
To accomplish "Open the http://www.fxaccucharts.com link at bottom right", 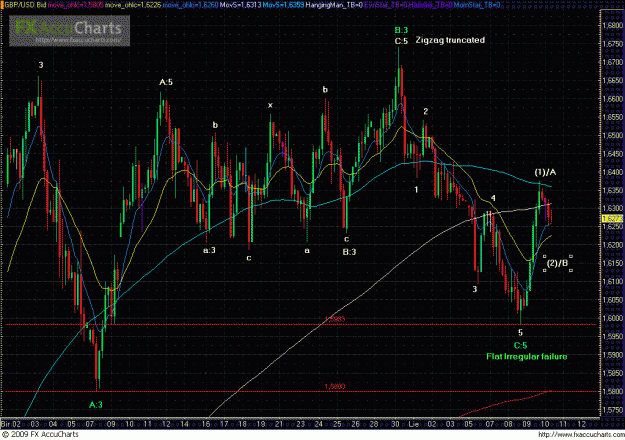I will [581, 434].
